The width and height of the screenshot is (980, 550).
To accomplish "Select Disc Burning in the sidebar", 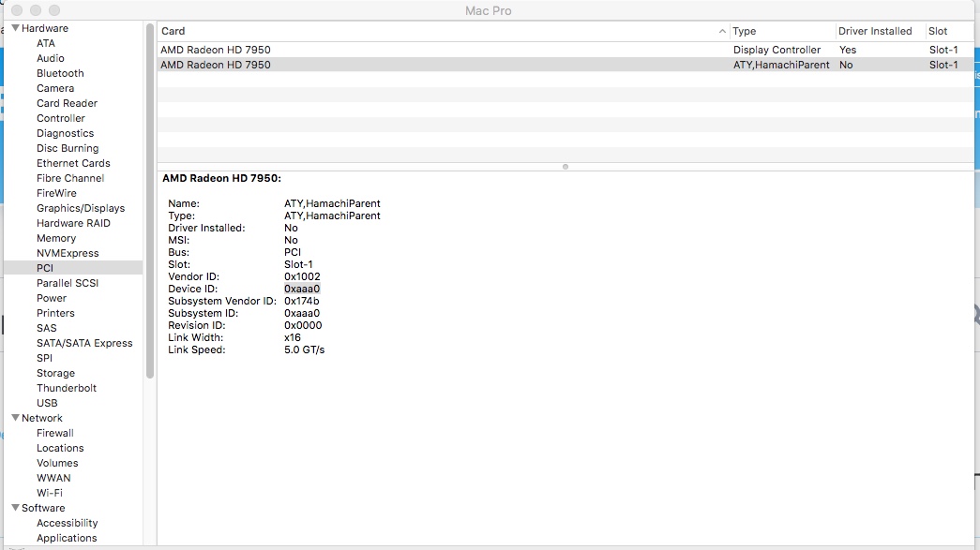I will coord(68,148).
